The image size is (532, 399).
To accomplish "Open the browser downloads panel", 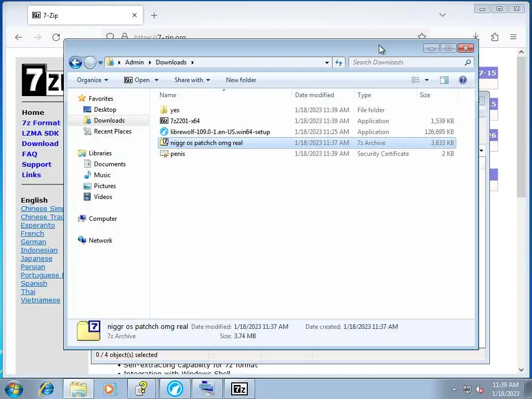I will click(476, 36).
